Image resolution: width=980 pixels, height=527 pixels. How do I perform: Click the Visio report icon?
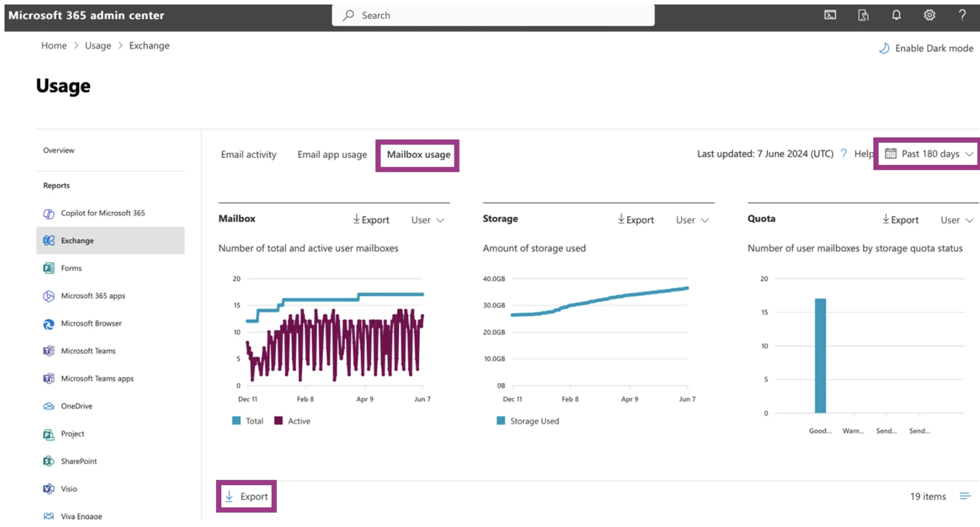coord(49,489)
